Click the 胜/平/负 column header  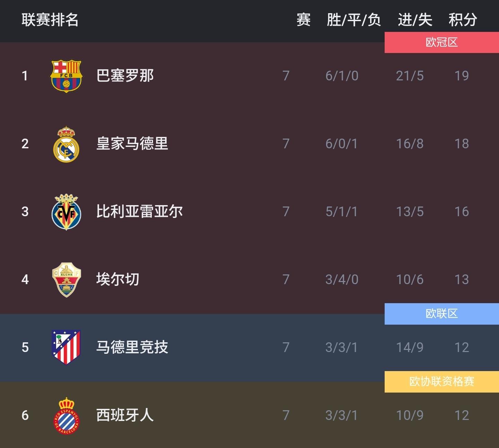point(353,20)
